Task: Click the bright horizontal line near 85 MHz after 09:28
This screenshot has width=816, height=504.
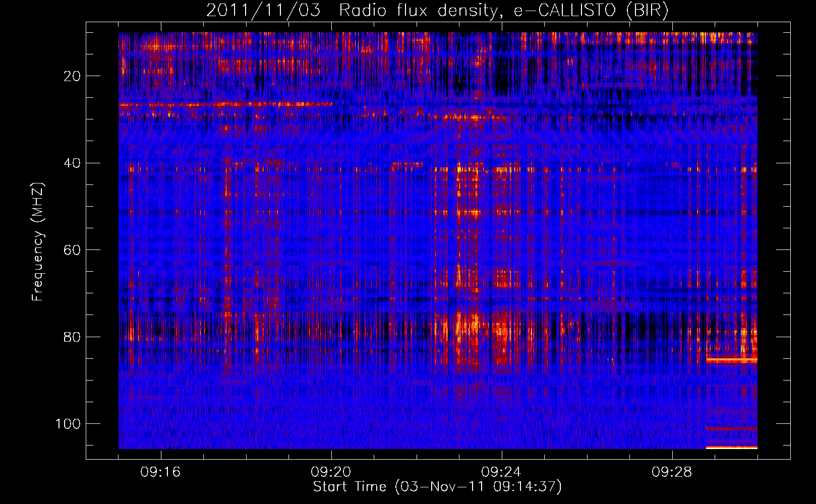Action: point(732,360)
